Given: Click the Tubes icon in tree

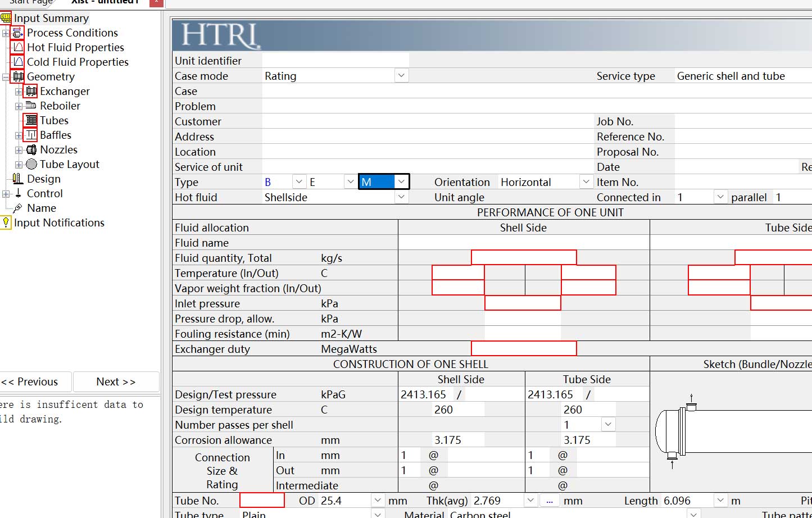Looking at the screenshot, I should (x=31, y=121).
